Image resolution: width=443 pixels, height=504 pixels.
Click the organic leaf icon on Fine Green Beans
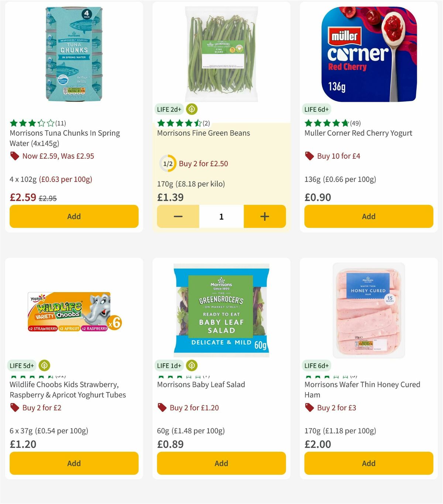pos(192,109)
